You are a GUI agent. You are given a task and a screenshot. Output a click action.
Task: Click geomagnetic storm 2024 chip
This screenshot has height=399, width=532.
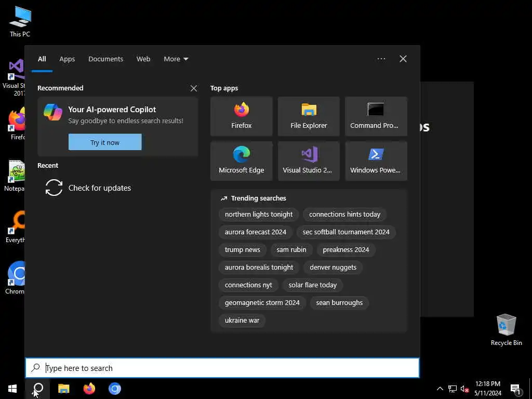[262, 303]
